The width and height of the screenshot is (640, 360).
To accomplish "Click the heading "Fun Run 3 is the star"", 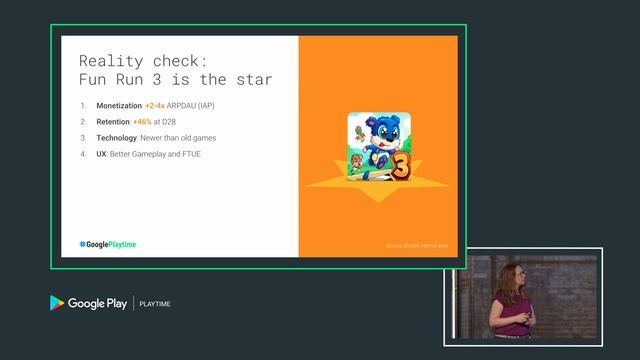I will 176,79.
